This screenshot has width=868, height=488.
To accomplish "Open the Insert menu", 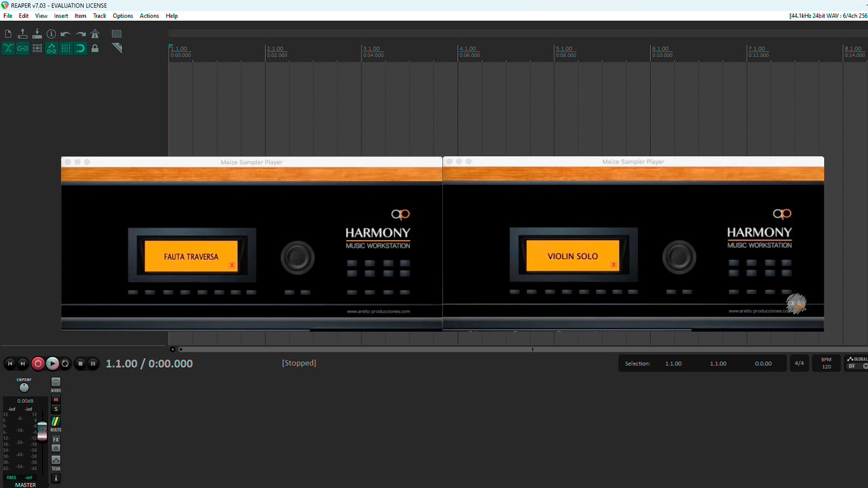I will [61, 16].
